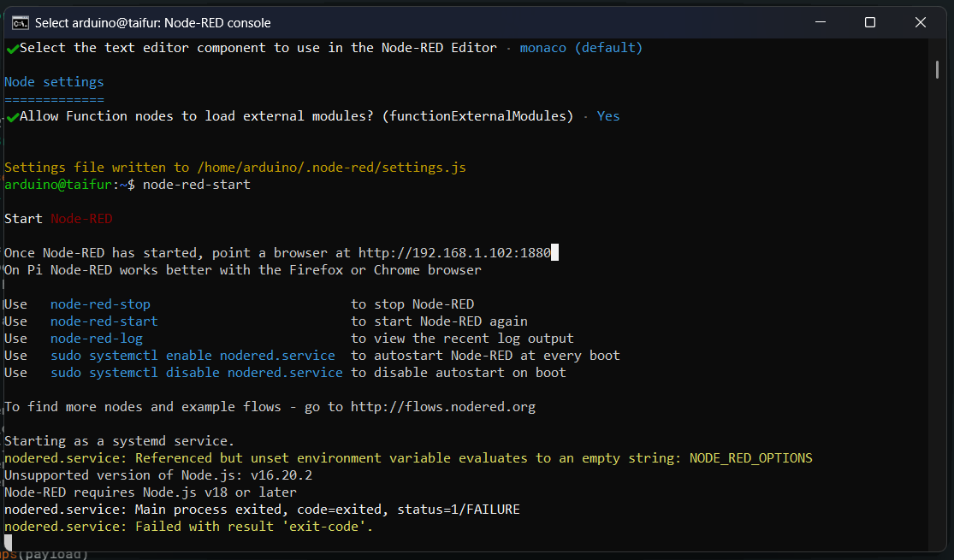Click the 'node-red-log' command text
This screenshot has width=954, height=560.
[x=97, y=338]
